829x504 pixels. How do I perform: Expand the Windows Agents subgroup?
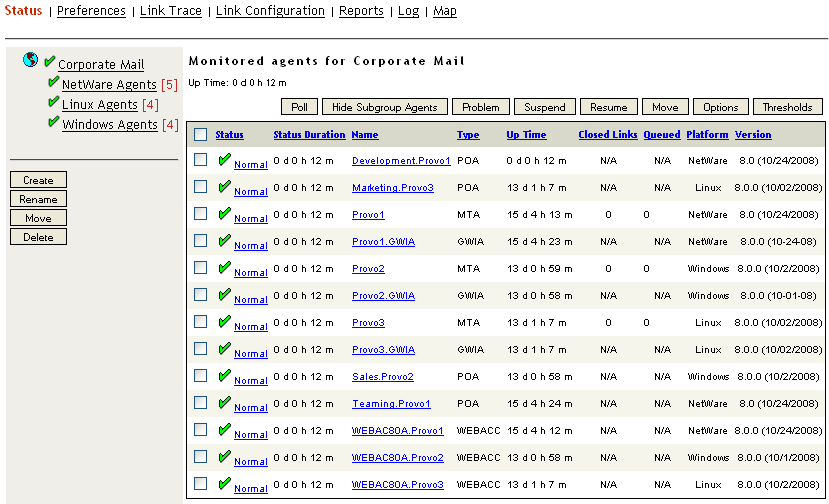tap(110, 125)
